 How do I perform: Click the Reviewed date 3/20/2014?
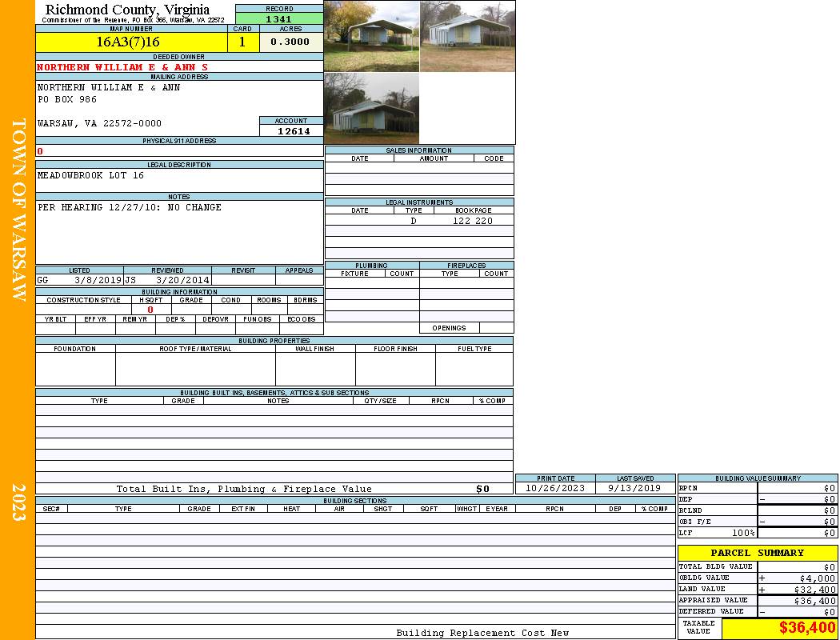182,281
